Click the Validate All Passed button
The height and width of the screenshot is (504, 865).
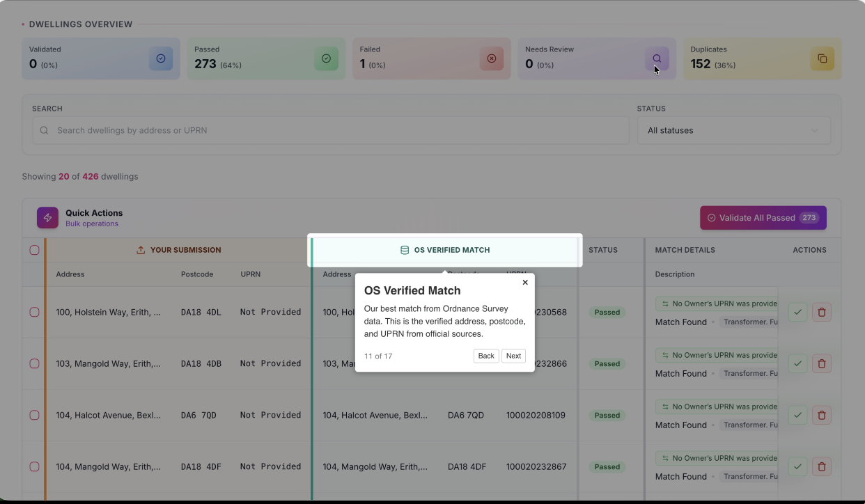(x=763, y=217)
